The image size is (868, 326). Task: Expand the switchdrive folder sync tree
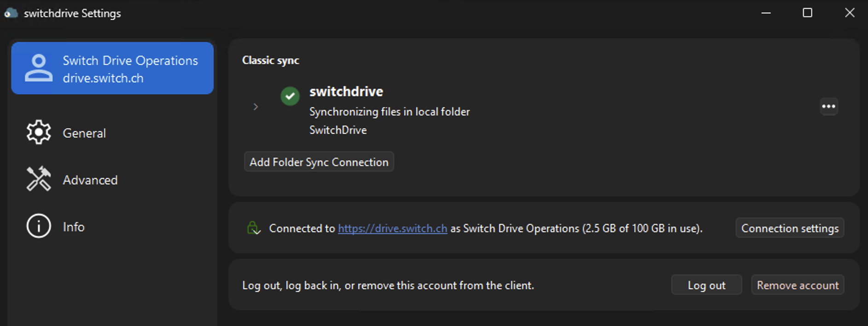coord(256,107)
